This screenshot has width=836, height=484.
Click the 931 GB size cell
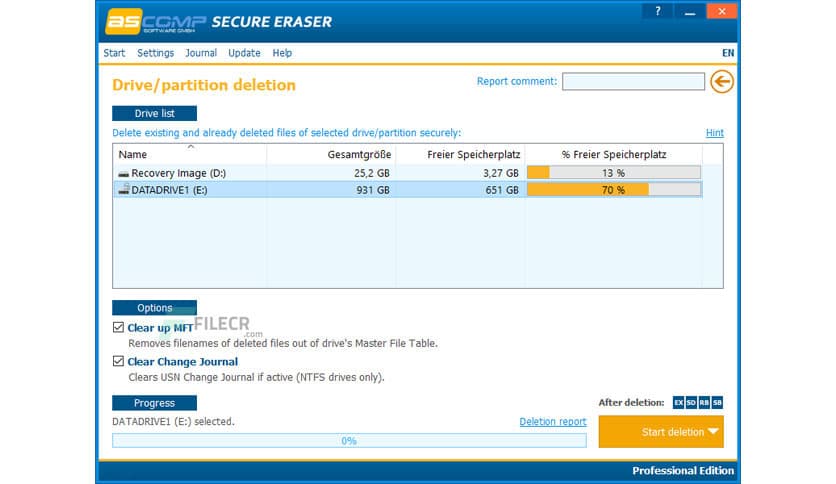click(x=373, y=190)
